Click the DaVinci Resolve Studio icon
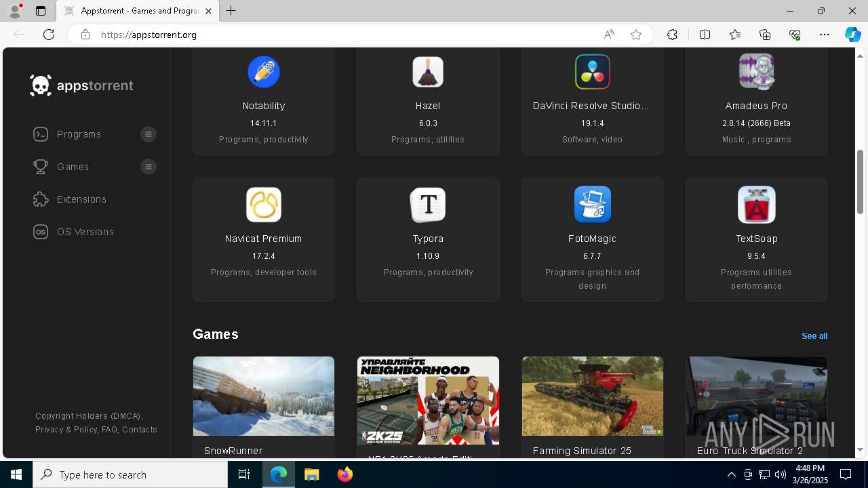Screen dimensions: 868x488 [x=592, y=71]
